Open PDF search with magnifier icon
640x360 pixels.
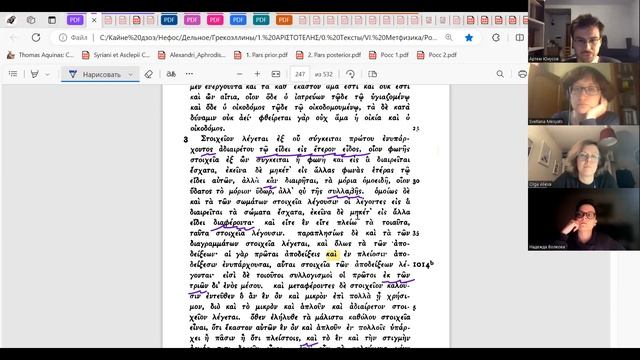coord(500,74)
